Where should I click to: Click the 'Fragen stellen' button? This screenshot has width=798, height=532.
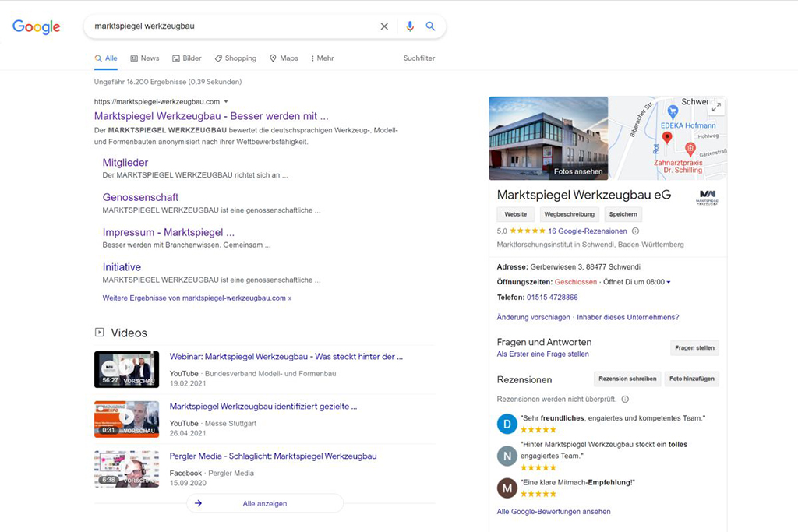coord(694,348)
